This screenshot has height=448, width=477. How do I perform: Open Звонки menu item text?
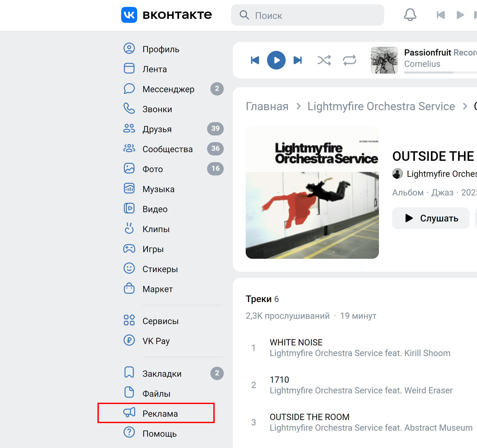coord(157,109)
